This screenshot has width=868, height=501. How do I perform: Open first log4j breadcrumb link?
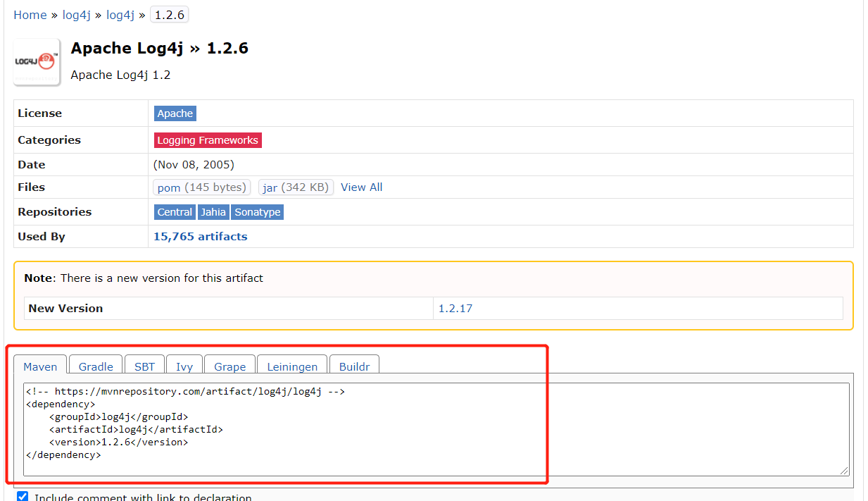click(77, 15)
